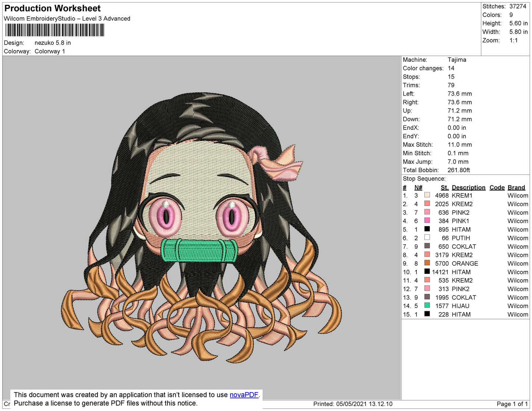The width and height of the screenshot is (532, 411).
Task: Click the 'Colorway 1' value
Action: pyautogui.click(x=50, y=52)
